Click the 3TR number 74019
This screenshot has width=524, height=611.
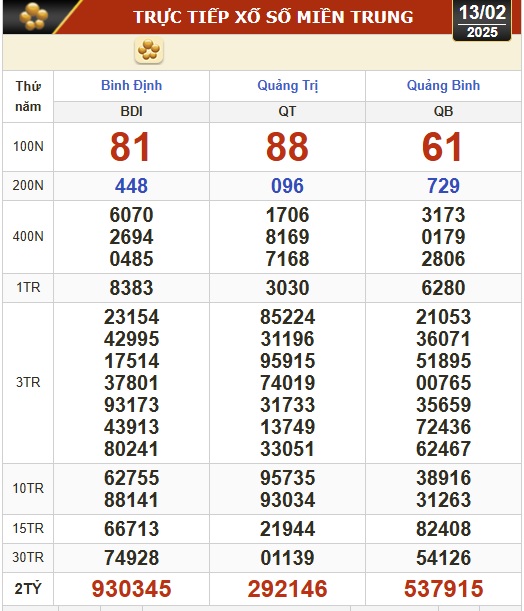(288, 383)
